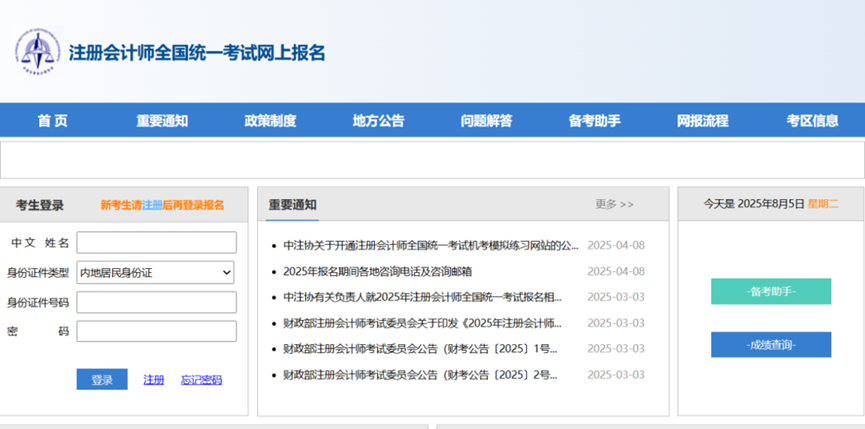Focus the 密码 input field

pos(157,331)
